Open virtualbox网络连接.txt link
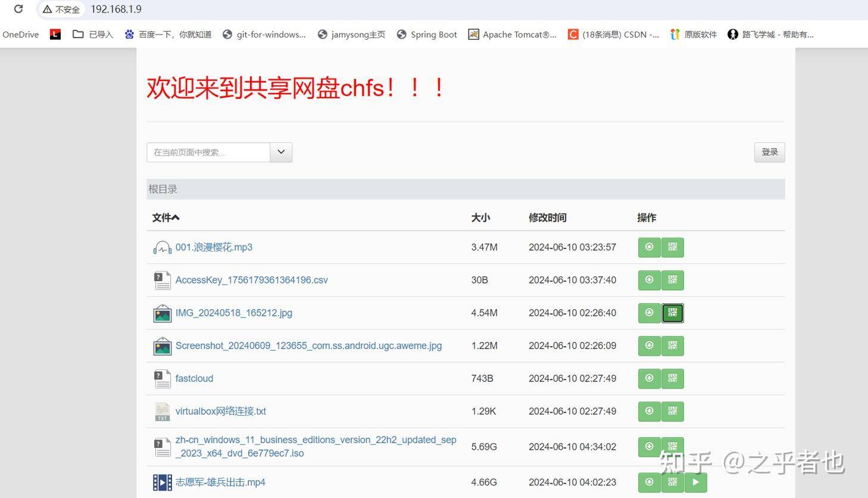 point(220,411)
